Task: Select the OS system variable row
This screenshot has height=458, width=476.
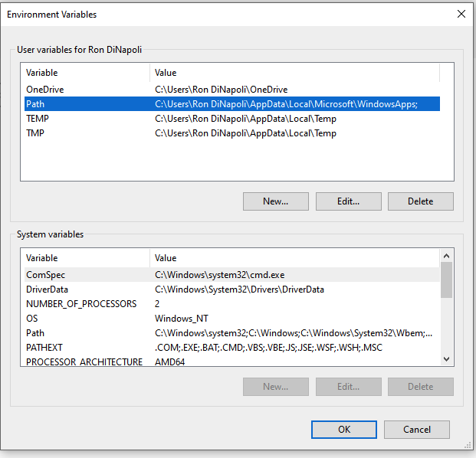Action: 32,319
